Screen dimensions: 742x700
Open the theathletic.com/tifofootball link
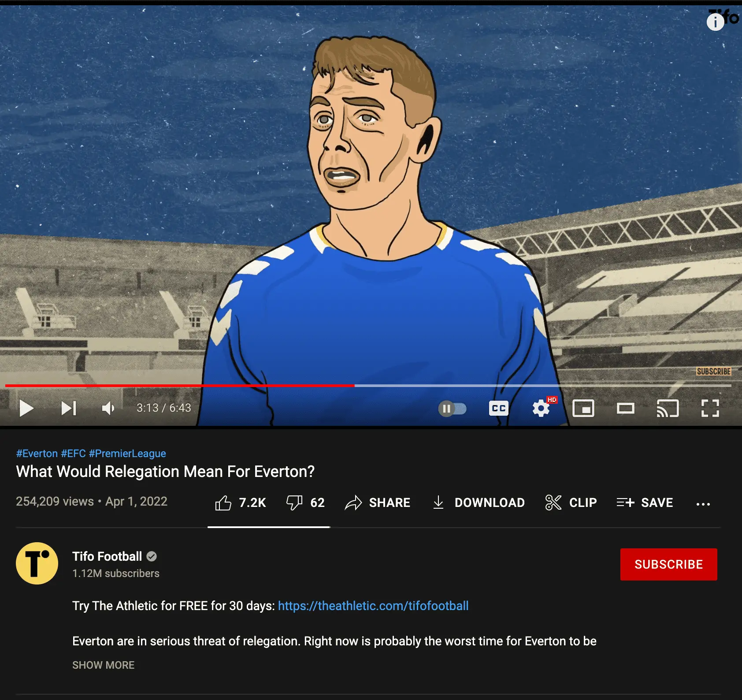tap(373, 606)
